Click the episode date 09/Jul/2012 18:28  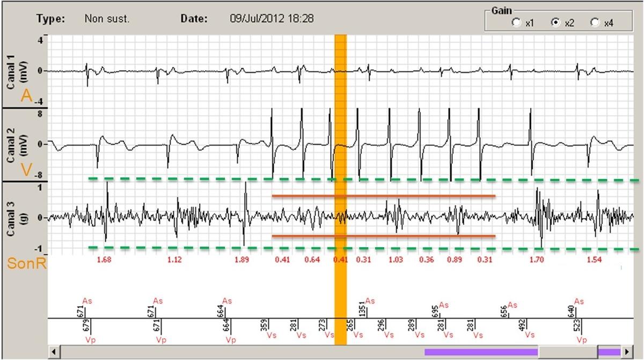pos(268,18)
